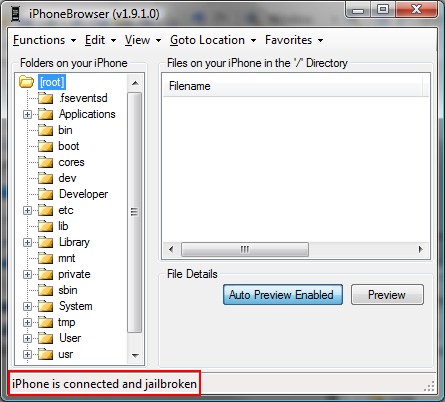Expand the private folder plus sign

(x=27, y=274)
